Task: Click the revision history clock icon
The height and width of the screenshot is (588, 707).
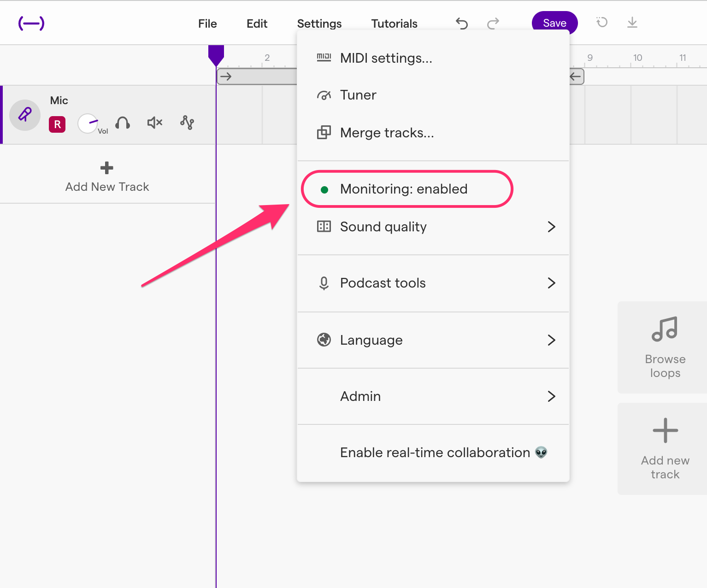Action: (x=601, y=23)
